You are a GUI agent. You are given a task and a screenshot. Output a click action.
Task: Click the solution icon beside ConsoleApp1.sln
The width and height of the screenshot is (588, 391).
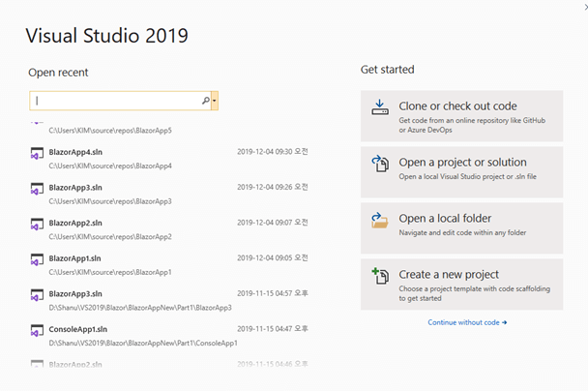(x=37, y=333)
